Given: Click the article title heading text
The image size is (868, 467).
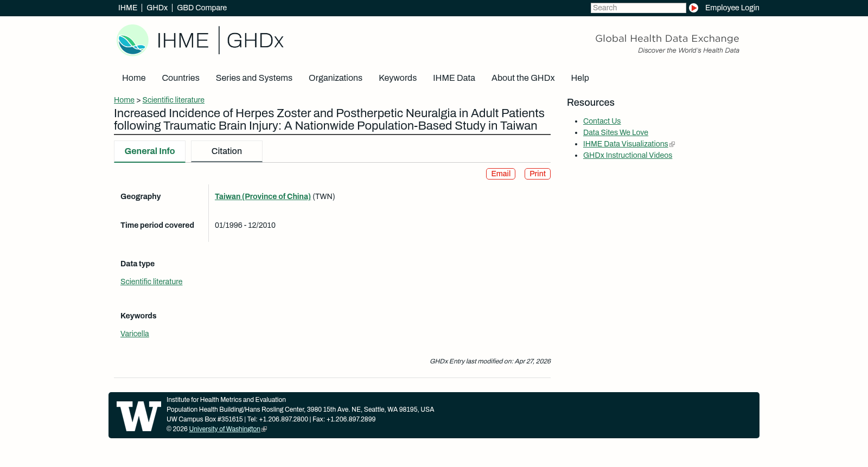Looking at the screenshot, I should click(329, 119).
